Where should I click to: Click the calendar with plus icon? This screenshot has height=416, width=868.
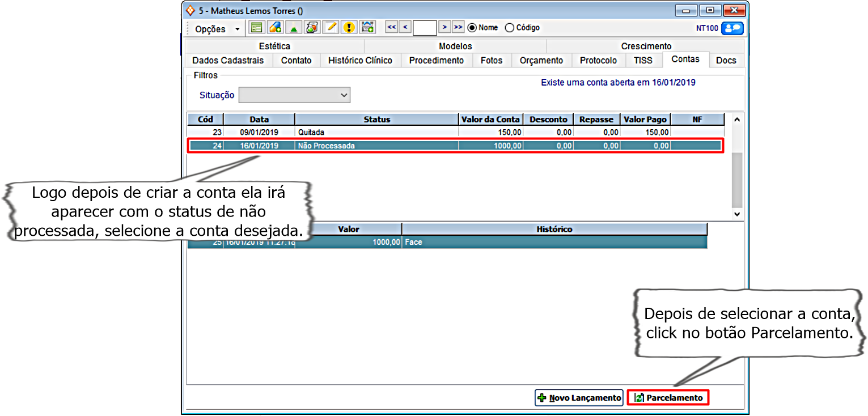click(x=367, y=27)
